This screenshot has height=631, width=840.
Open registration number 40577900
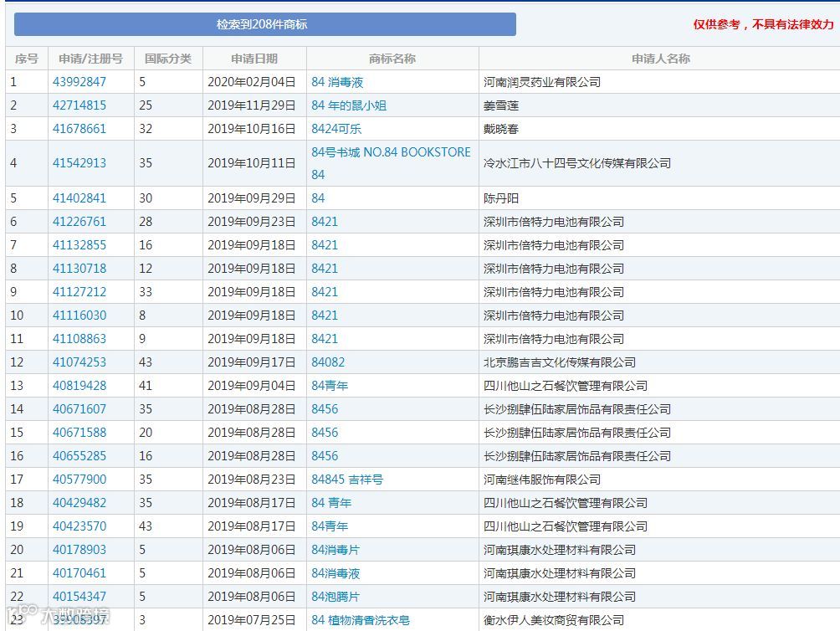79,480
